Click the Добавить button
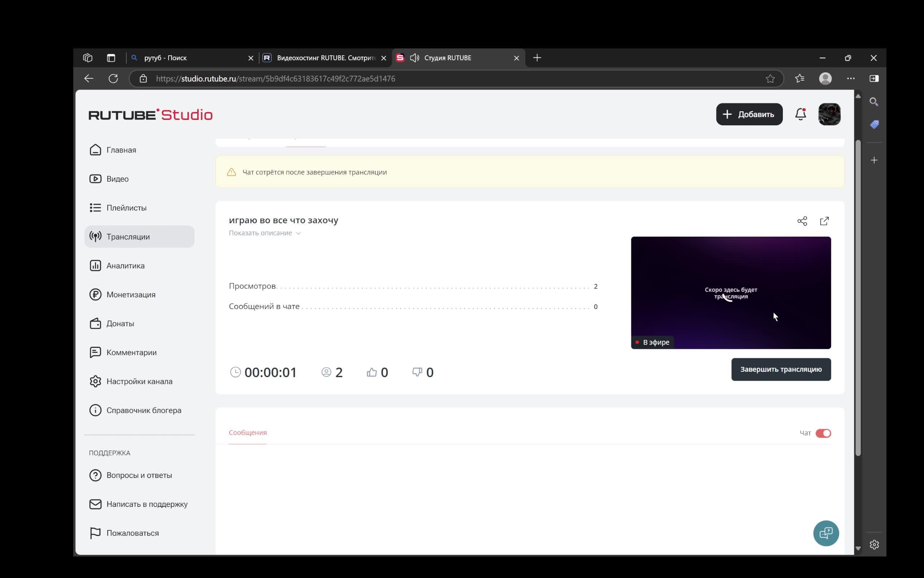Screen dimensions: 924x578 point(749,114)
